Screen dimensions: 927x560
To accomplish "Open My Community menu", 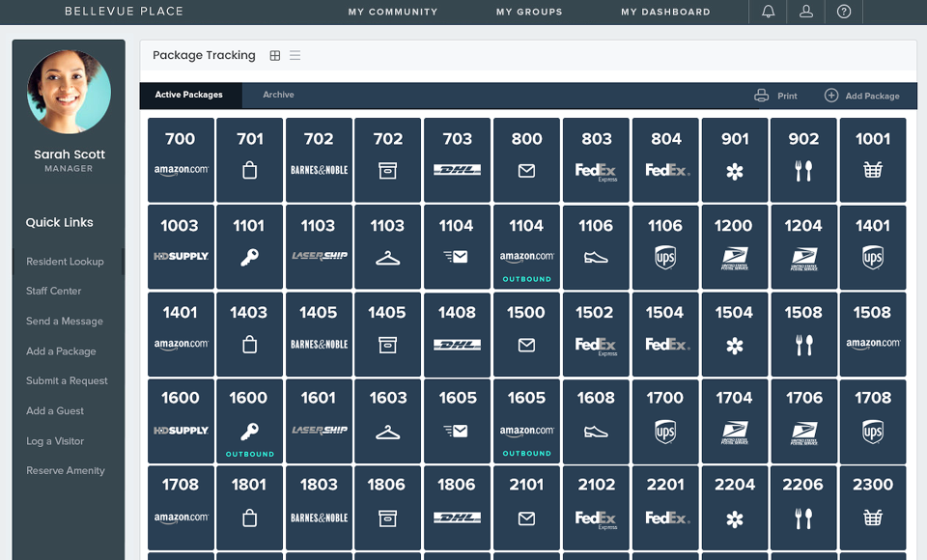I will (x=393, y=12).
